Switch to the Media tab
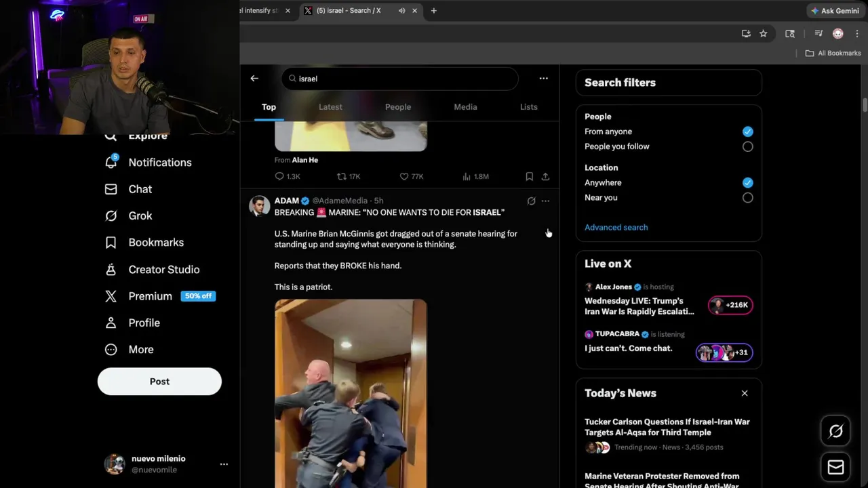 465,107
